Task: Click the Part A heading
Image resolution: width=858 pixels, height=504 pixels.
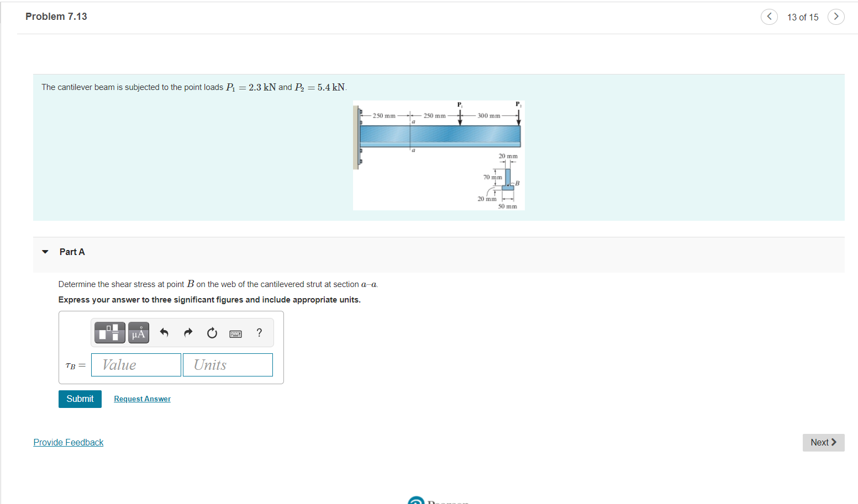Action: [72, 252]
